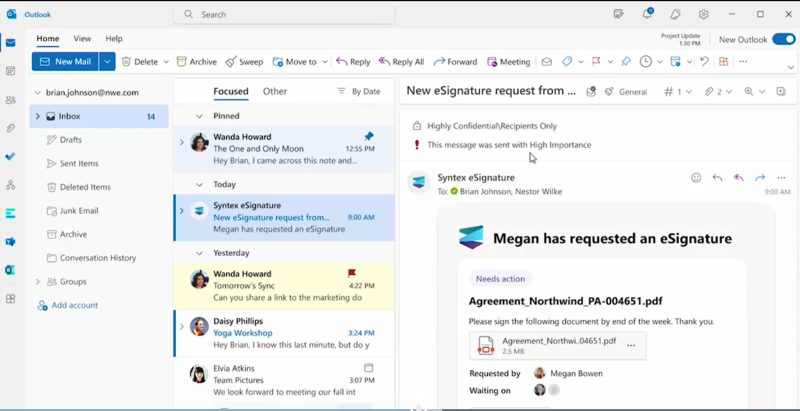Open the Yammer app in the rail
The height and width of the screenshot is (411, 800).
[x=10, y=242]
